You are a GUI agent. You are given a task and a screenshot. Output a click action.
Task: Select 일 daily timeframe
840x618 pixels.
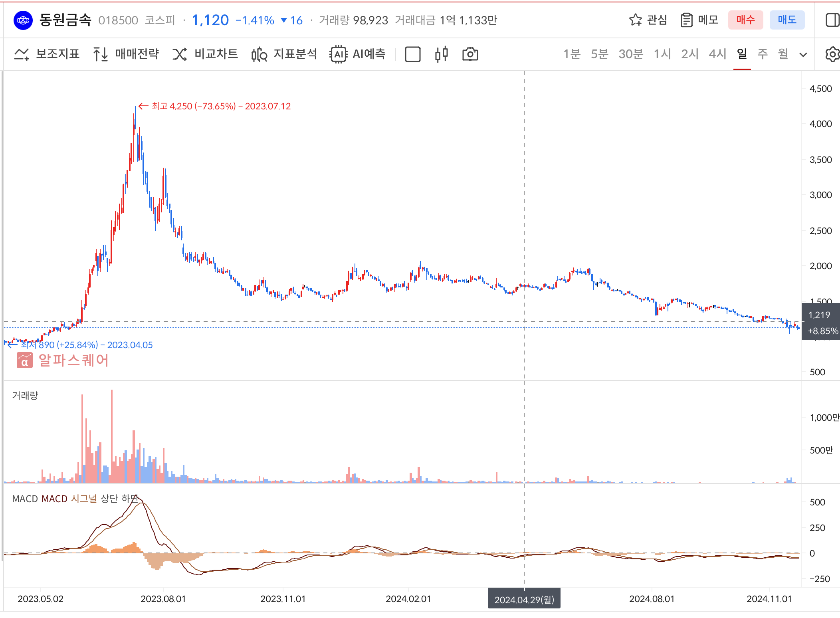742,54
